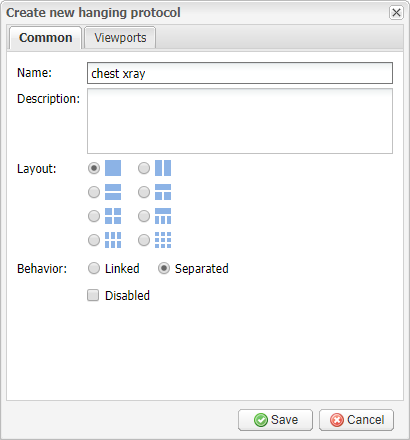This screenshot has width=410, height=440.
Task: Tick the Disabled checkbox
Action: pos(93,295)
